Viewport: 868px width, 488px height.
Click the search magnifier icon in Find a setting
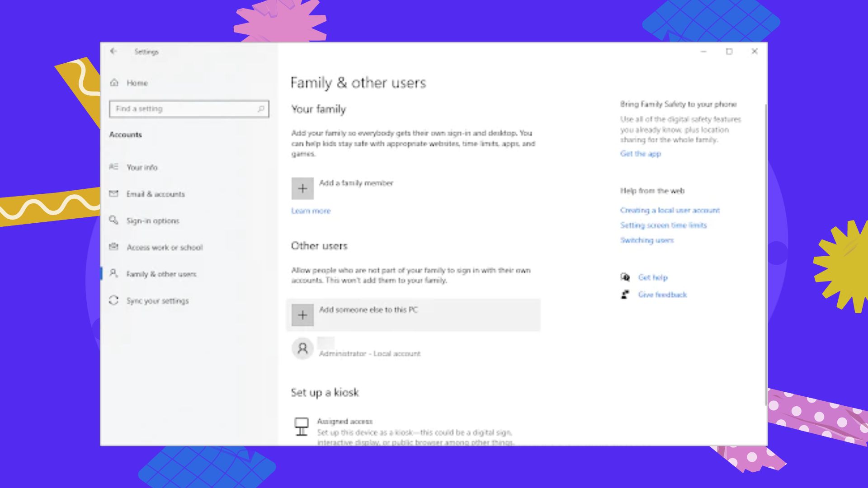point(261,109)
